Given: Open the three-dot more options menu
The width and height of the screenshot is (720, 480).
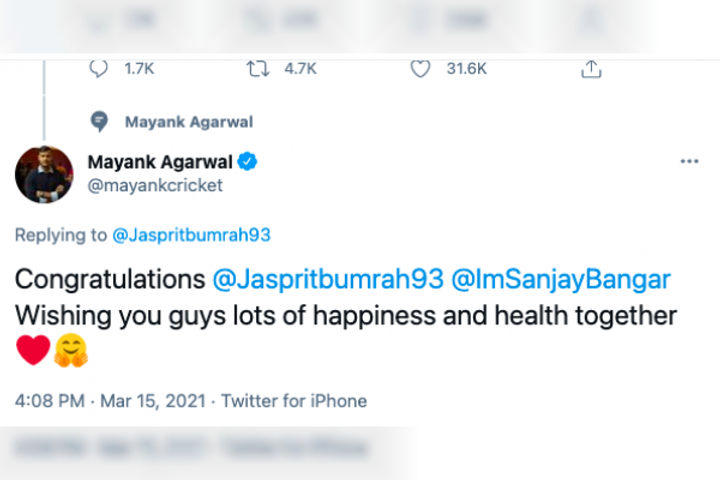Looking at the screenshot, I should pos(689,162).
